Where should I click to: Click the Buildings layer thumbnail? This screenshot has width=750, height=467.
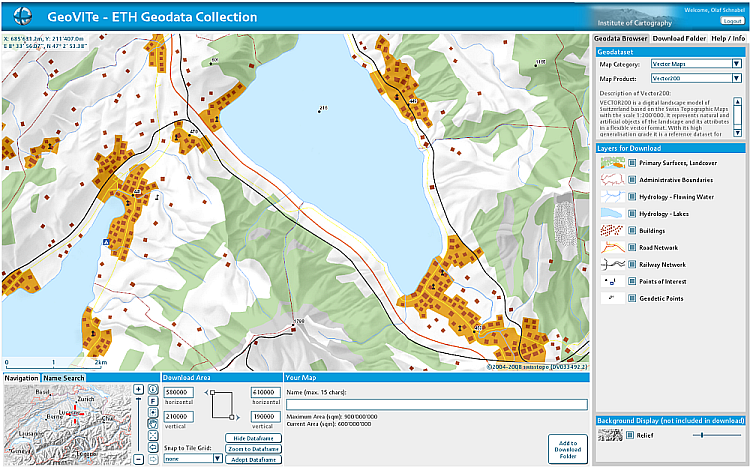[x=613, y=231]
